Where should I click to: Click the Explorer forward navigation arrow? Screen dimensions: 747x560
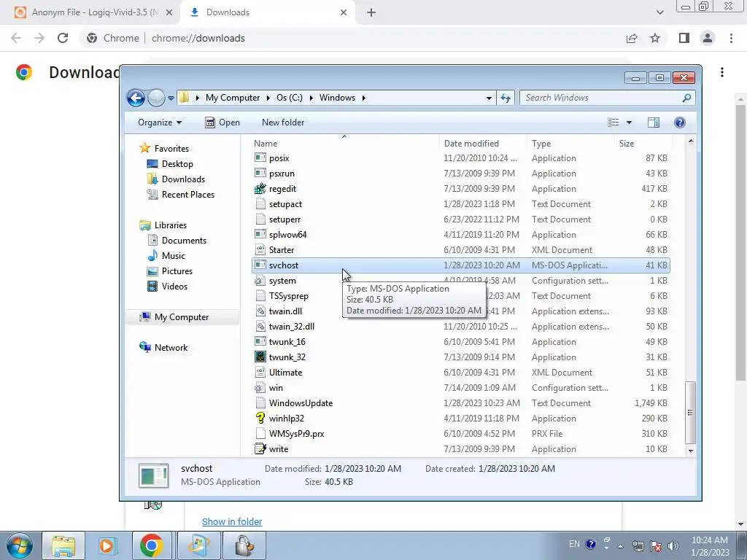click(156, 98)
